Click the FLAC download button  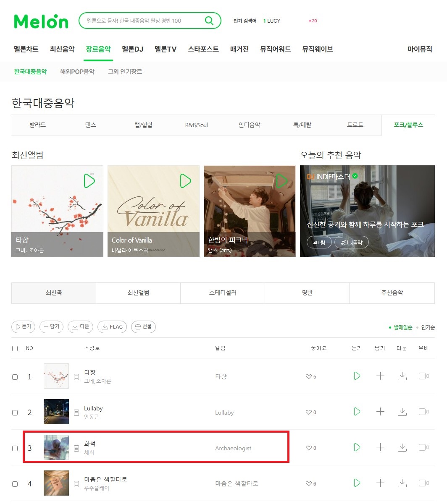point(112,327)
